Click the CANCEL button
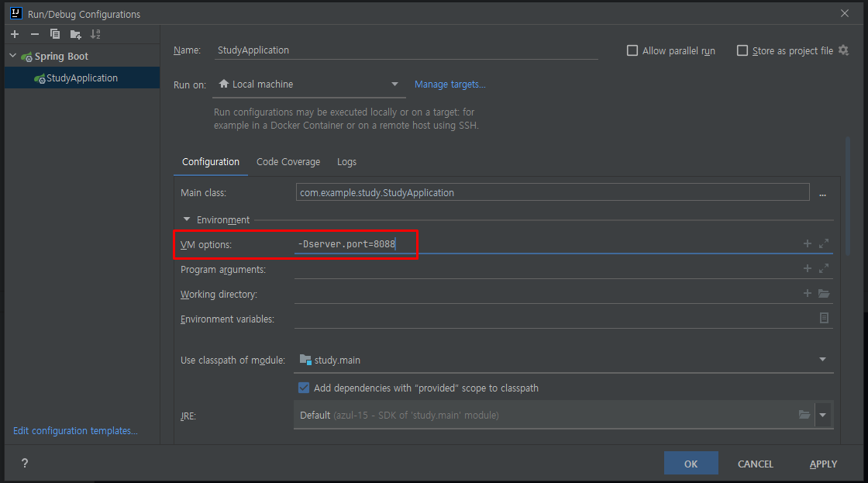The height and width of the screenshot is (483, 868). click(755, 464)
